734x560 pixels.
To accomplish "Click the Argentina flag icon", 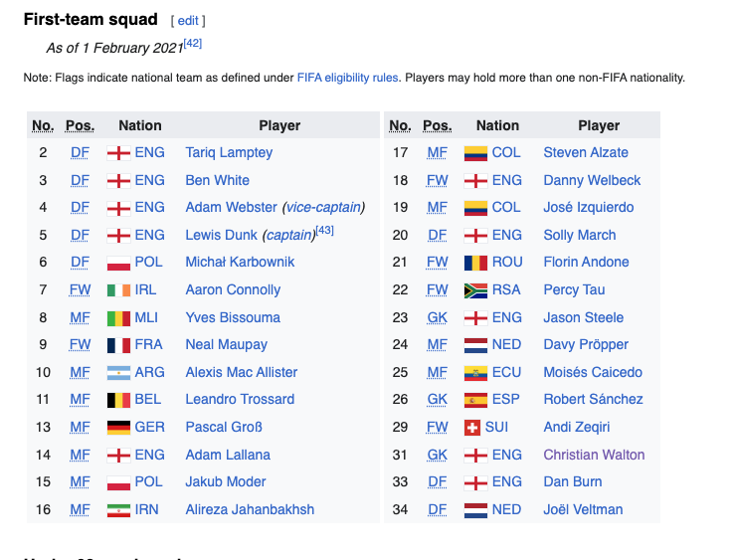I will coord(118,373).
